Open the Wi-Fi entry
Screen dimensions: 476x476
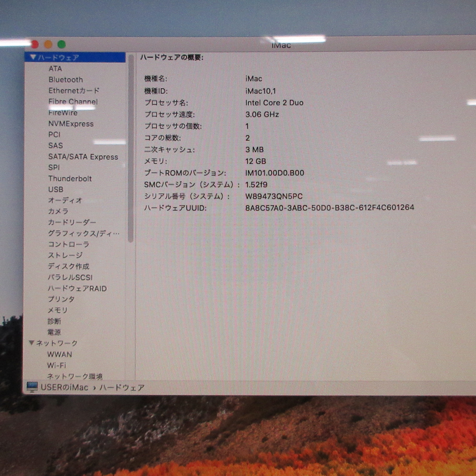(x=57, y=365)
